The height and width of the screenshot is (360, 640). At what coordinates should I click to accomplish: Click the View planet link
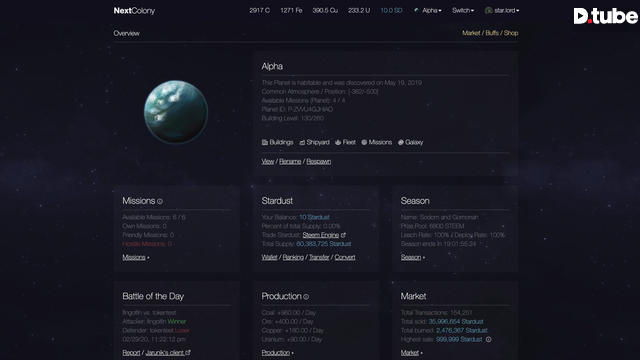268,162
